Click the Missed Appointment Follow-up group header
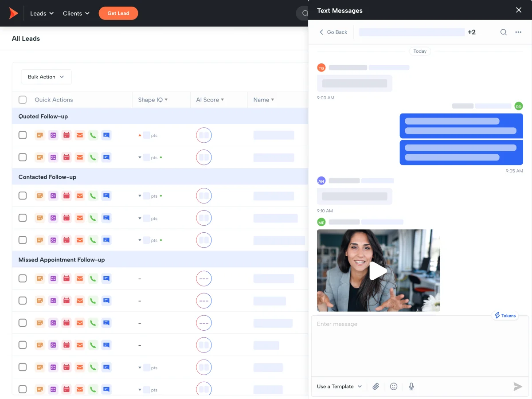 (160, 260)
